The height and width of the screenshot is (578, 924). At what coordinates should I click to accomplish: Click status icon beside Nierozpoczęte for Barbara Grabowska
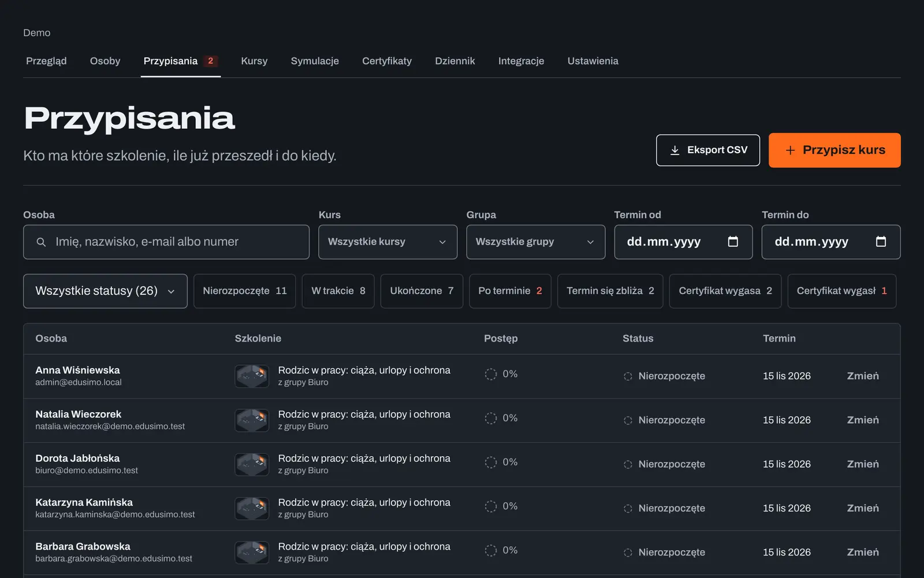click(628, 553)
